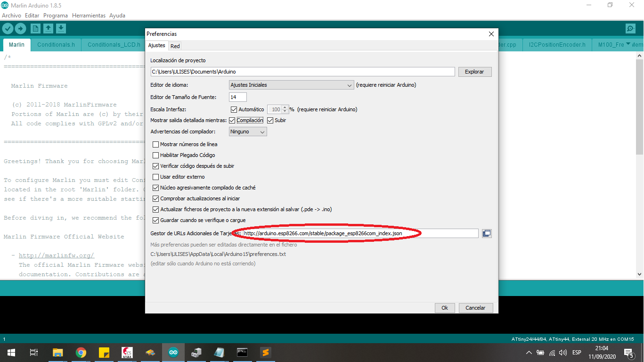The height and width of the screenshot is (362, 644).
Task: Open the Serial Monitor magnifier icon
Action: [x=630, y=29]
